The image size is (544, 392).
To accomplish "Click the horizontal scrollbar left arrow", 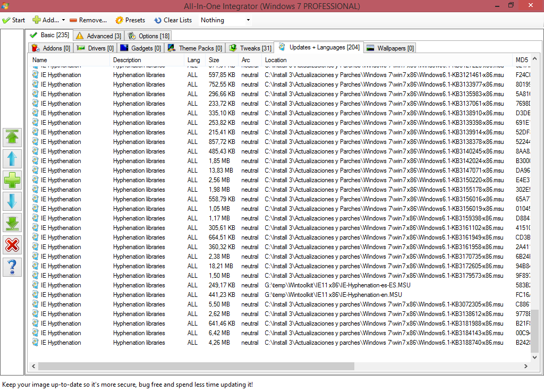I will (33, 366).
